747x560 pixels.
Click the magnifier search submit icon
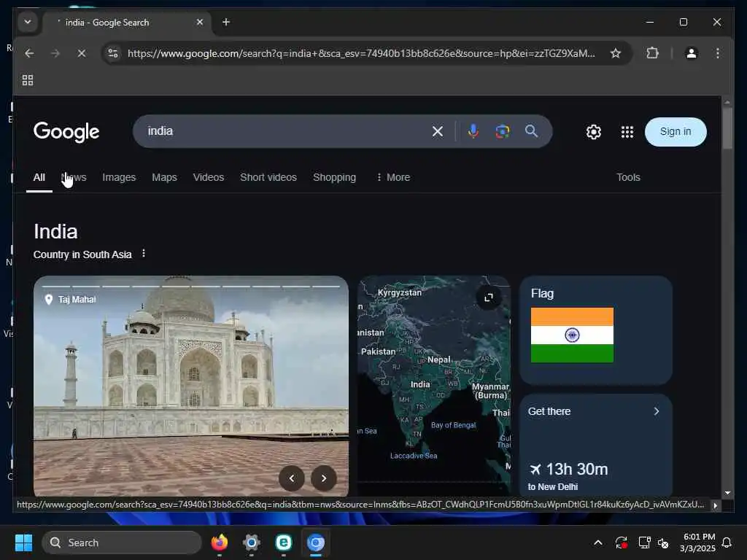tap(531, 131)
